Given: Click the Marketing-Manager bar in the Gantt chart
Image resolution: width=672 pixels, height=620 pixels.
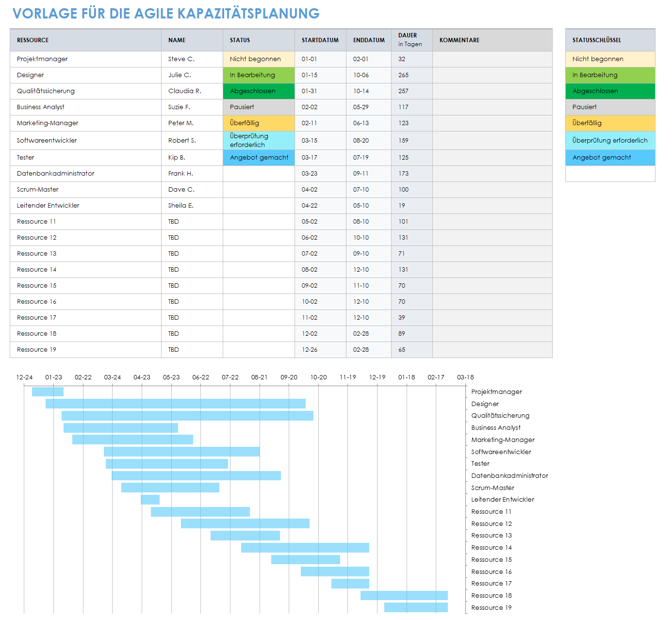Looking at the screenshot, I should tap(132, 440).
